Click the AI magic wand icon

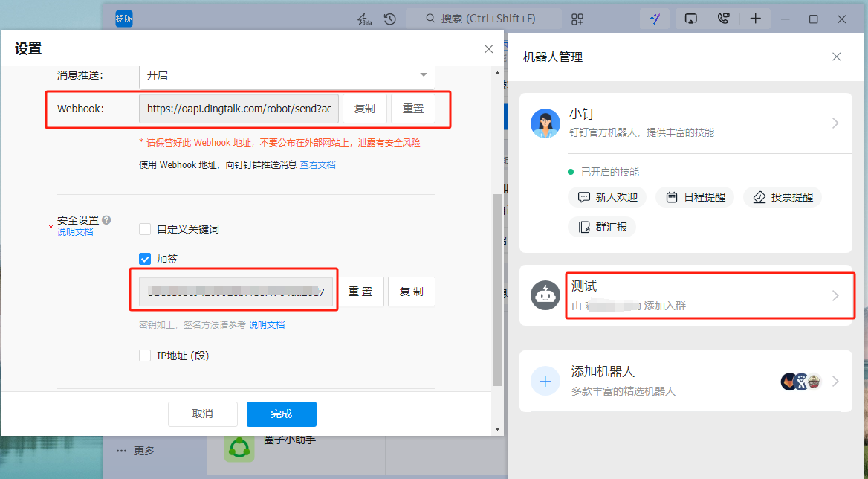point(655,19)
